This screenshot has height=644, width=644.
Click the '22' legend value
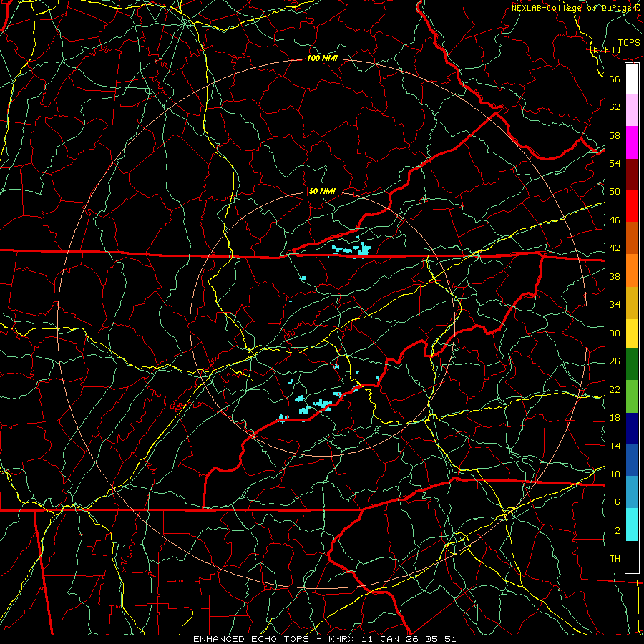[x=615, y=390]
